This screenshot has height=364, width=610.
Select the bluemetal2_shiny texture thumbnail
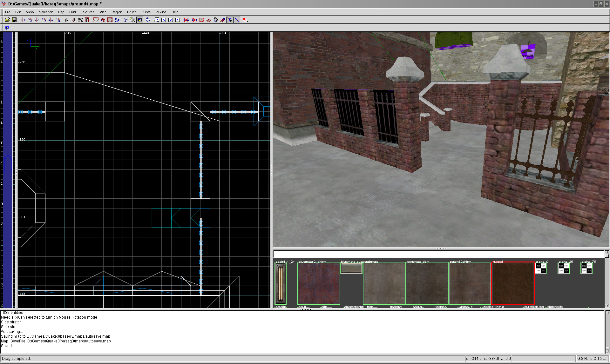318,283
